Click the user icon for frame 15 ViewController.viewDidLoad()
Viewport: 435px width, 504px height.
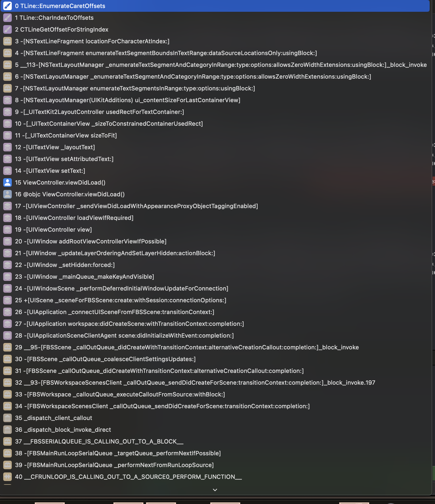pyautogui.click(x=7, y=182)
